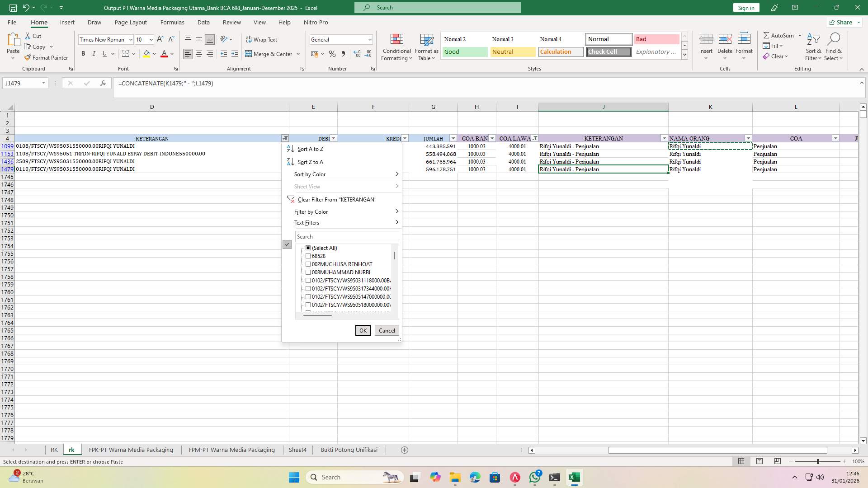Screen dimensions: 868x488
Task: Check the 68528 filter item
Action: [x=308, y=256]
